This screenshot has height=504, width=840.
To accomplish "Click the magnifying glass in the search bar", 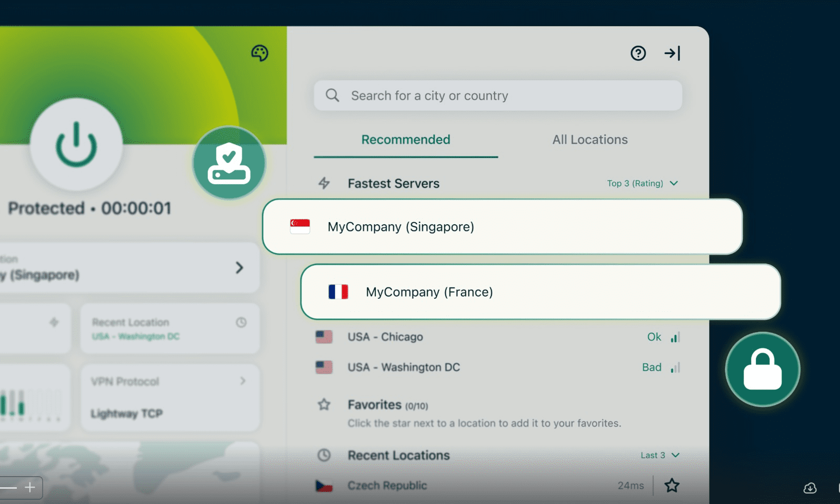I will [x=332, y=95].
